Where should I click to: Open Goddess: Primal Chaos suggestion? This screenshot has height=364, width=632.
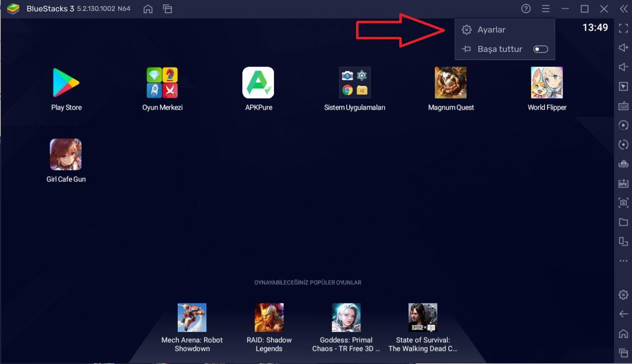(346, 317)
